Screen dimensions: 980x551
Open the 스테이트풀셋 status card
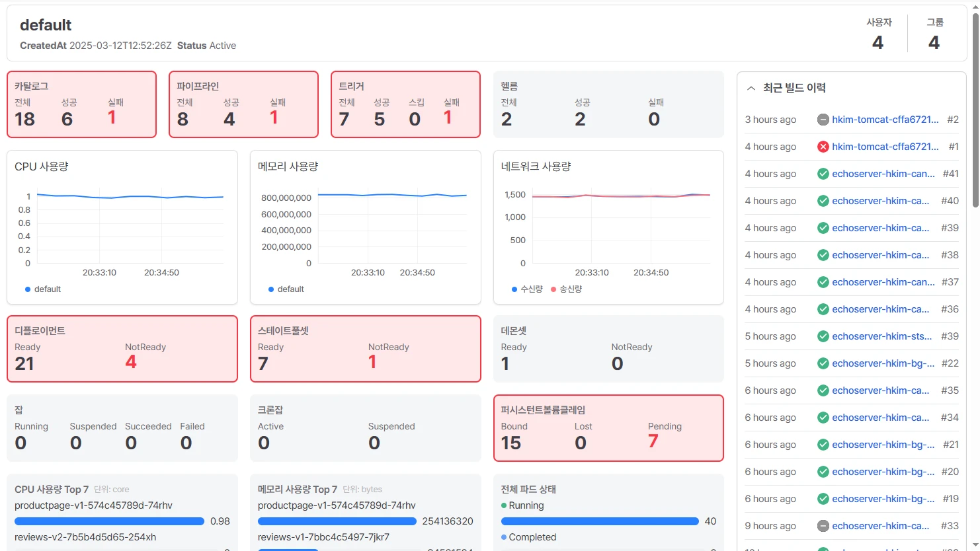(366, 349)
